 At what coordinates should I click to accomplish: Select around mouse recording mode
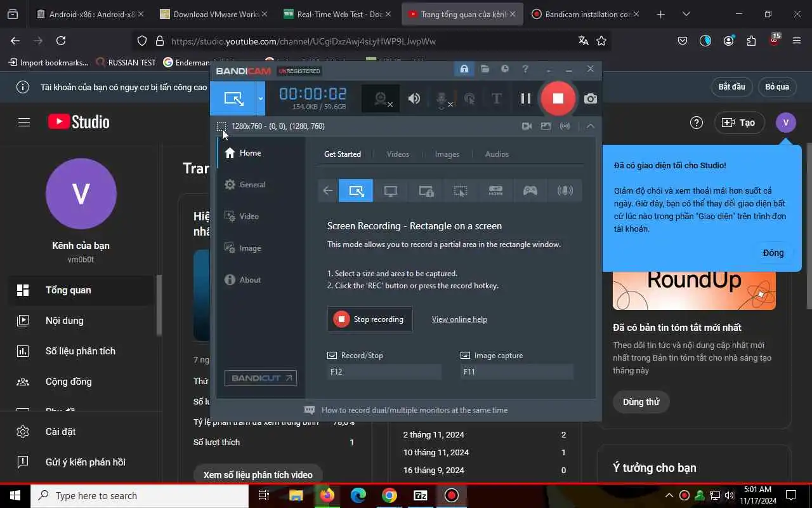pyautogui.click(x=461, y=190)
